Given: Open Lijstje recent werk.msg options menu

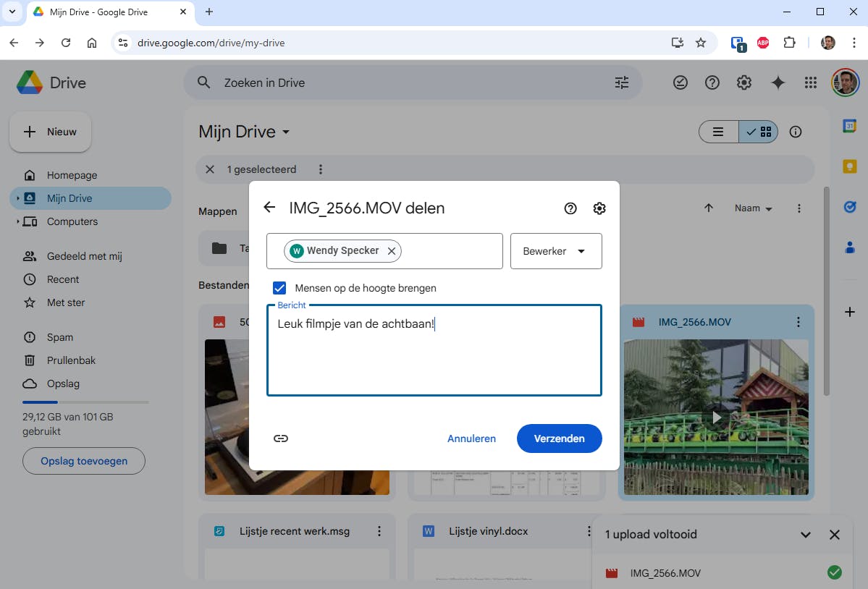Looking at the screenshot, I should [379, 531].
